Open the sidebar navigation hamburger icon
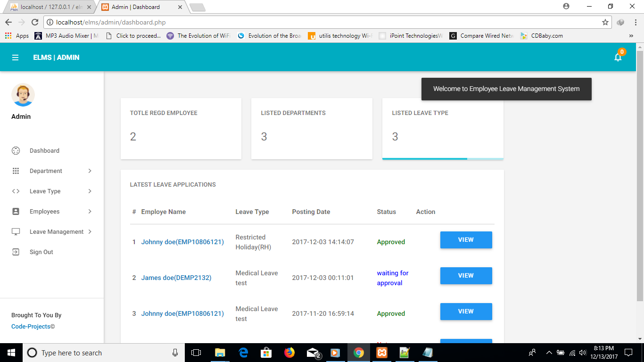644x362 pixels. [16, 57]
